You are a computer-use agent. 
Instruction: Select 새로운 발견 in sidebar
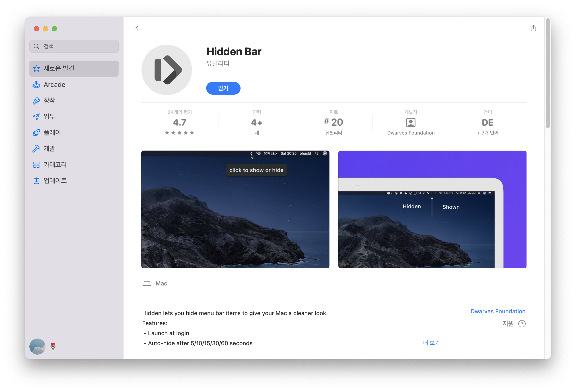coord(74,69)
